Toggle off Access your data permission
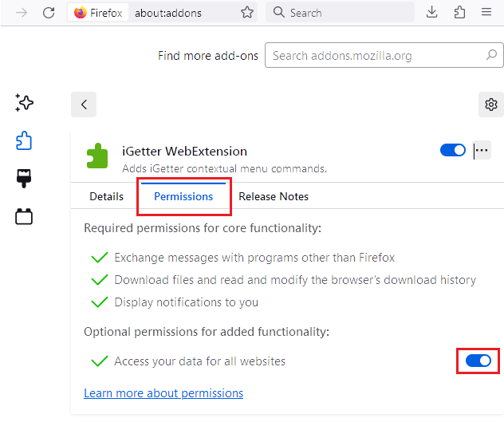The image size is (504, 422). click(x=478, y=361)
